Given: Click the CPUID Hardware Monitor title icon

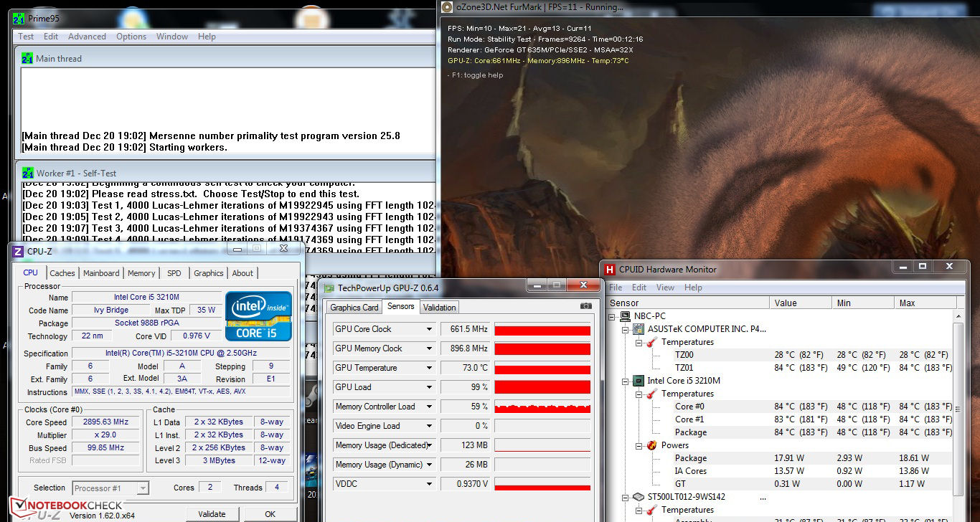Looking at the screenshot, I should coord(610,270).
